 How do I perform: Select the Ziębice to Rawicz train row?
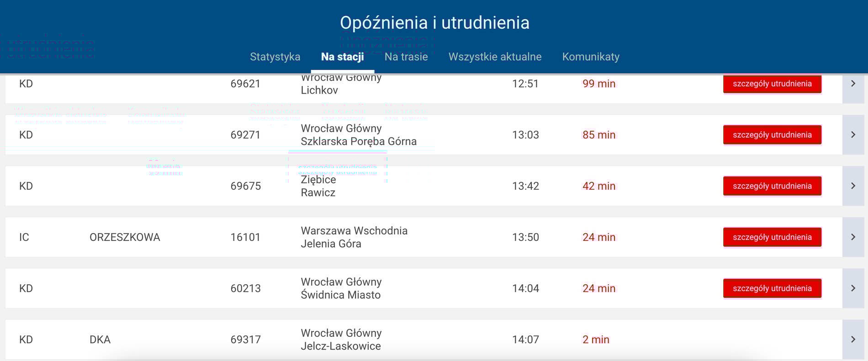pos(424,186)
